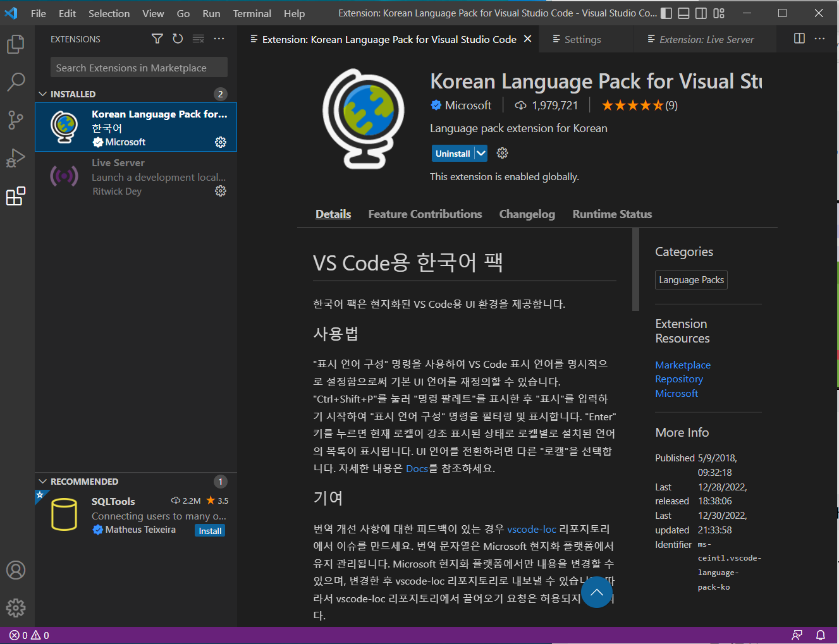This screenshot has height=644, width=839.
Task: Open the Microsoft resource link
Action: tap(677, 393)
